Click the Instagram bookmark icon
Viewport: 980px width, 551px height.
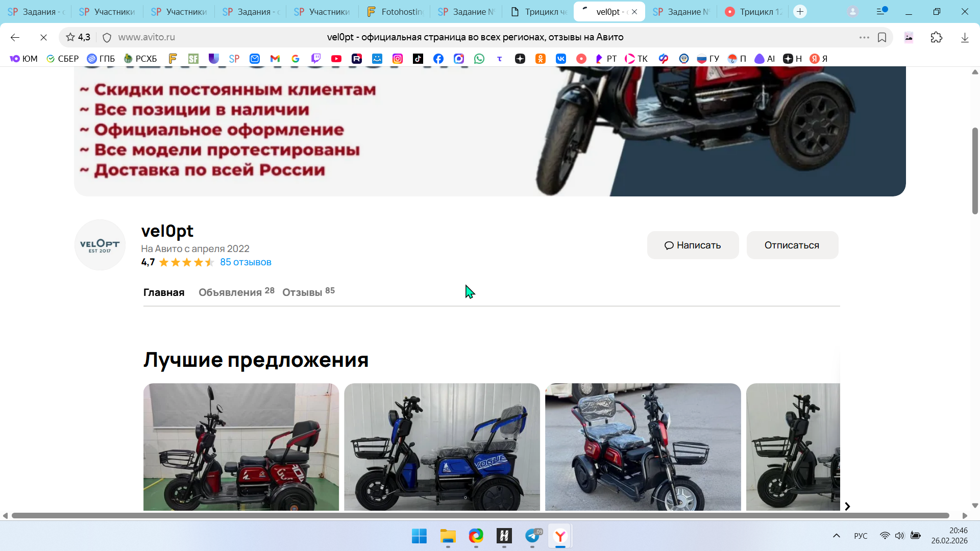click(397, 59)
